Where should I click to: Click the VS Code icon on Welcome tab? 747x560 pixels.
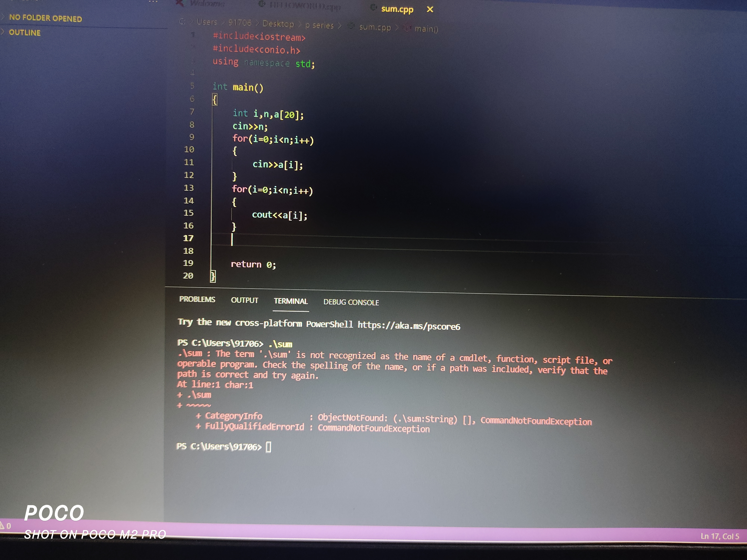pyautogui.click(x=180, y=3)
